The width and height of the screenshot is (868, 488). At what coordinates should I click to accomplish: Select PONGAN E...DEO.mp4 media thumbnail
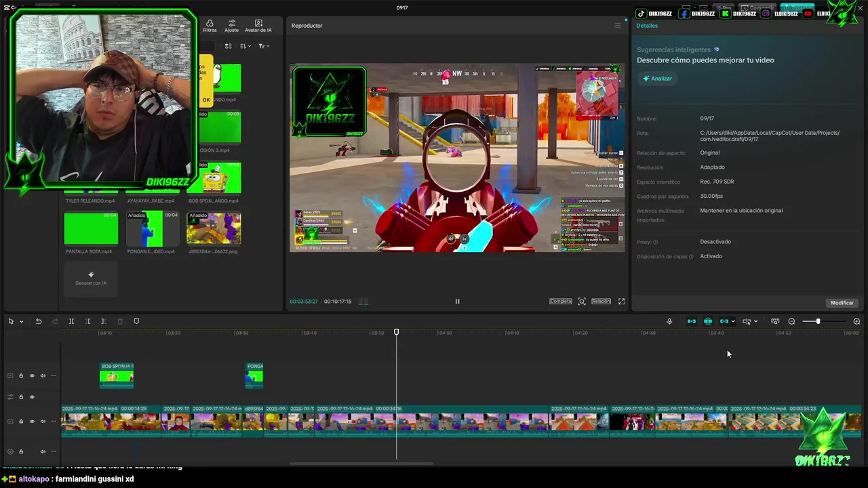[x=153, y=228]
